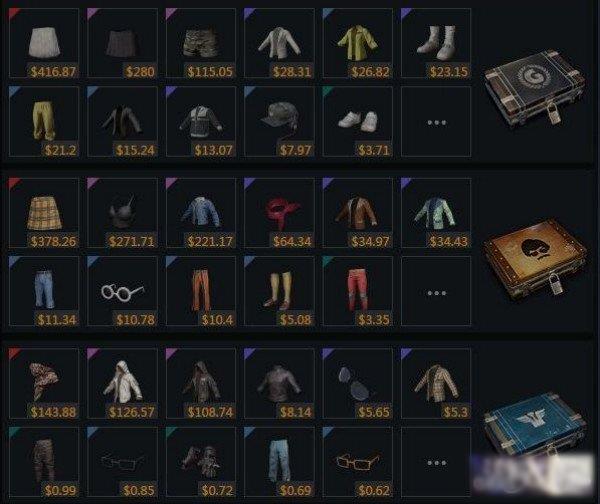Expand more items in the second crate row
This screenshot has height=504, width=600.
pos(436,291)
